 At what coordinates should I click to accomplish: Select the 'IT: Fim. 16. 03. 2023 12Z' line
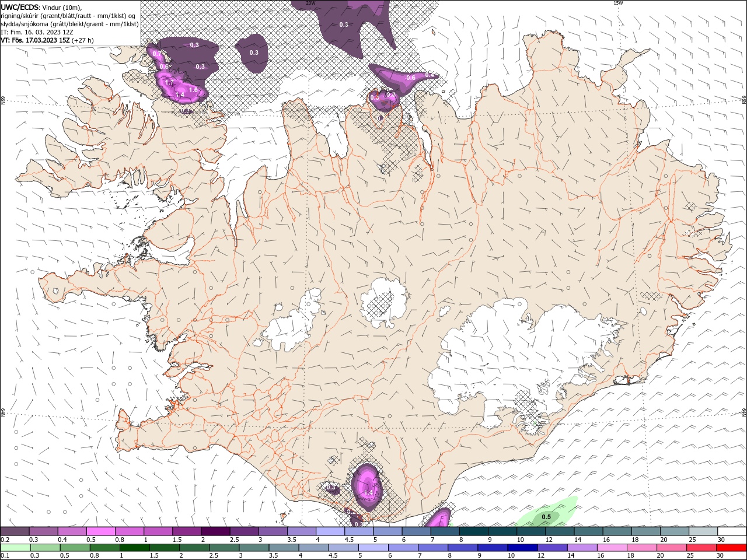37,32
